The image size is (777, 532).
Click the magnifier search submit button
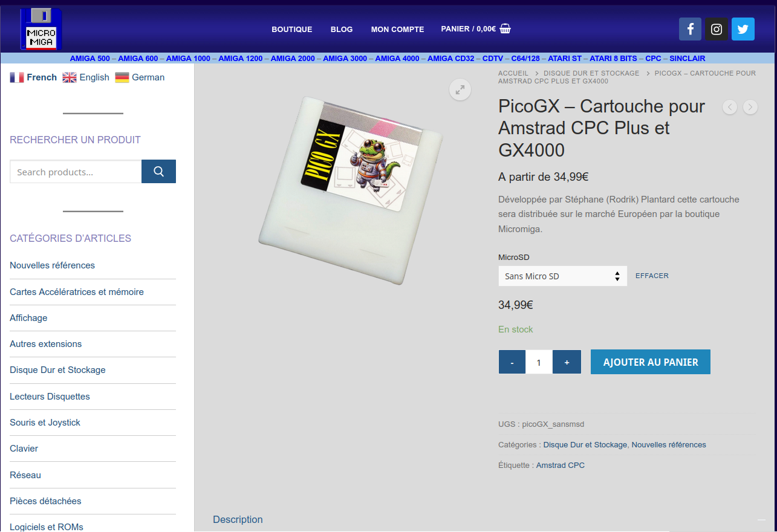tap(158, 172)
